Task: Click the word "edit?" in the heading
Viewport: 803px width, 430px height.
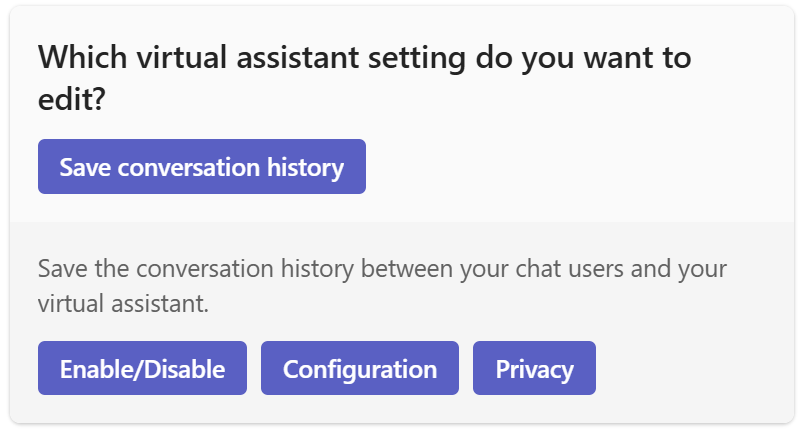Action: (72, 100)
